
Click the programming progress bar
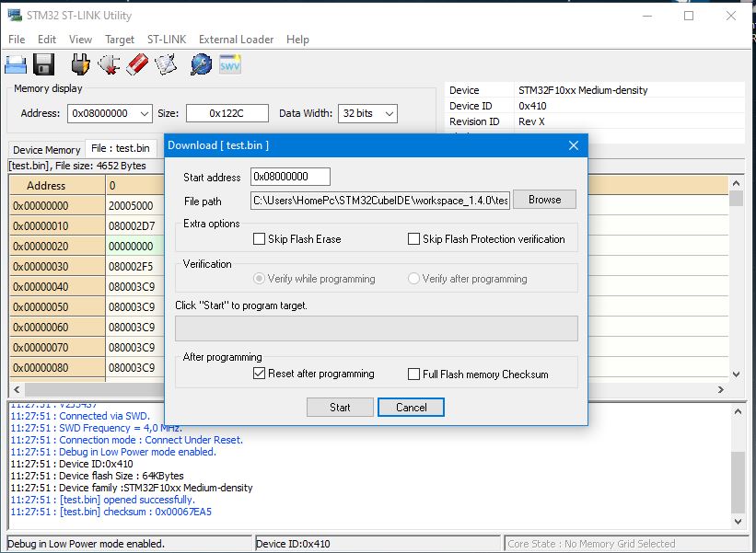tap(376, 328)
